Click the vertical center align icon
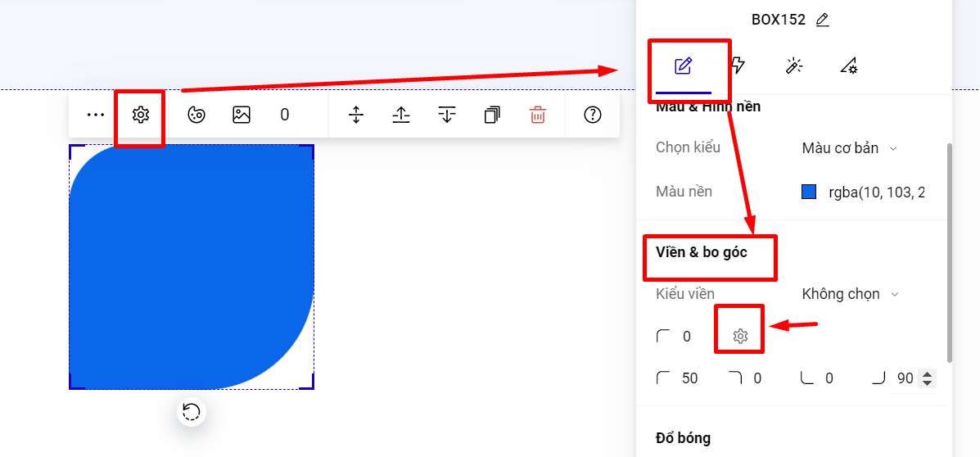The width and height of the screenshot is (980, 457). 355,115
